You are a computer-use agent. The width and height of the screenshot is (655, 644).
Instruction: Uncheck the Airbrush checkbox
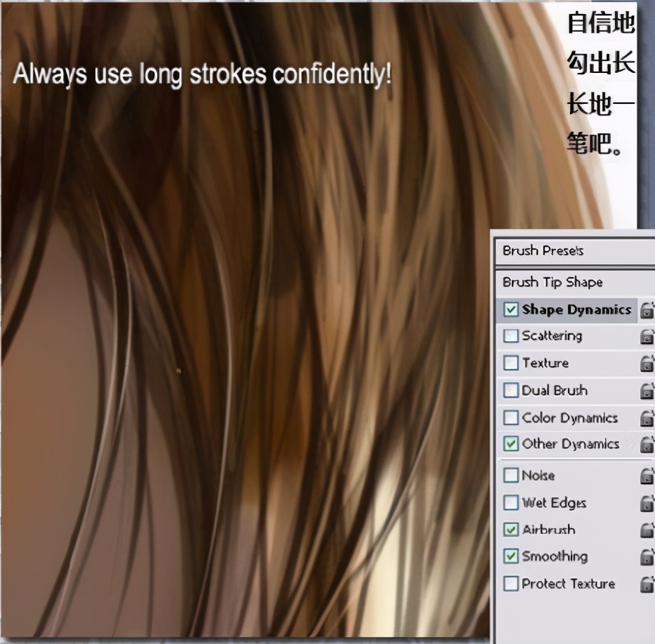click(x=511, y=530)
